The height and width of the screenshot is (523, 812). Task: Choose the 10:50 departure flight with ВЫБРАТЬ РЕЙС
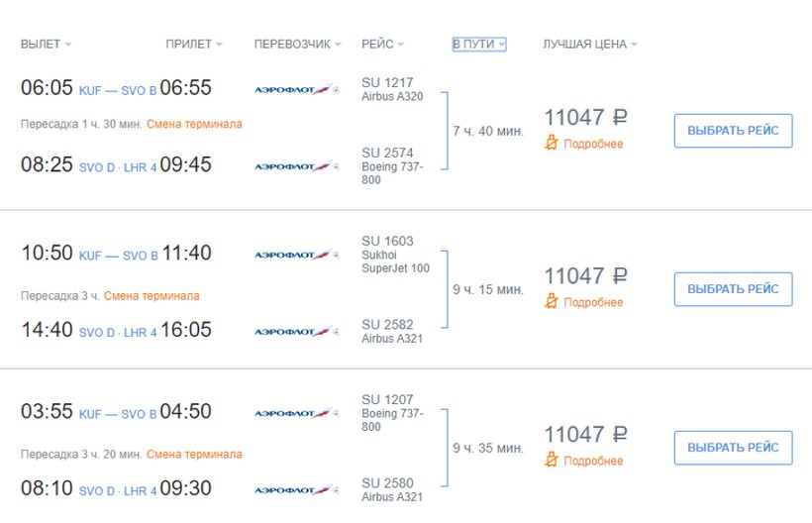click(733, 289)
